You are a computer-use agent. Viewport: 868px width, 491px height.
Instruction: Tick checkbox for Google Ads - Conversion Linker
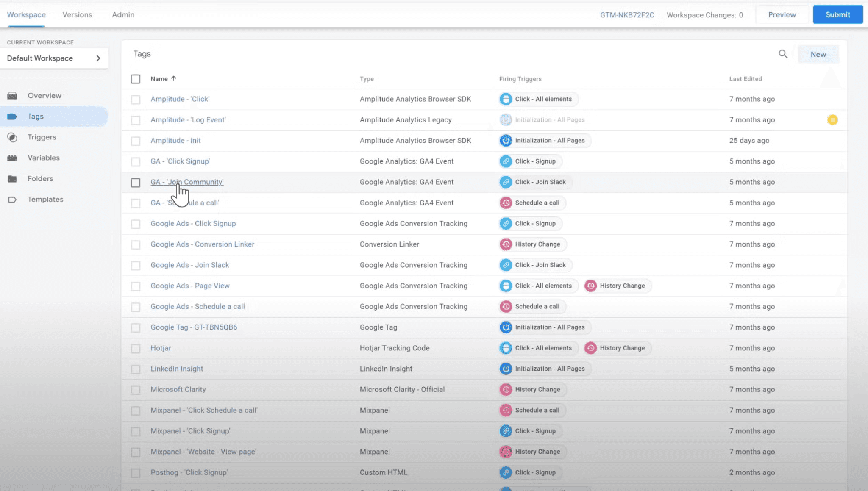136,245
